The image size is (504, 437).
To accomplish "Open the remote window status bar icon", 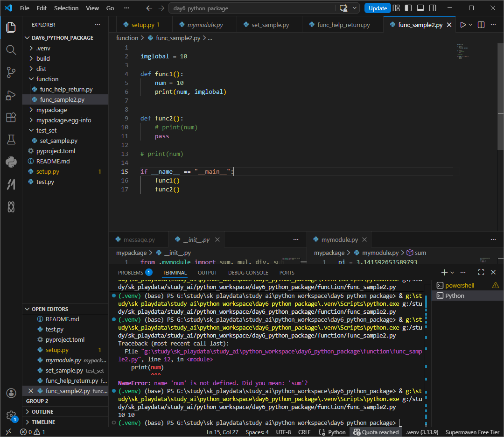I will pos(8,432).
